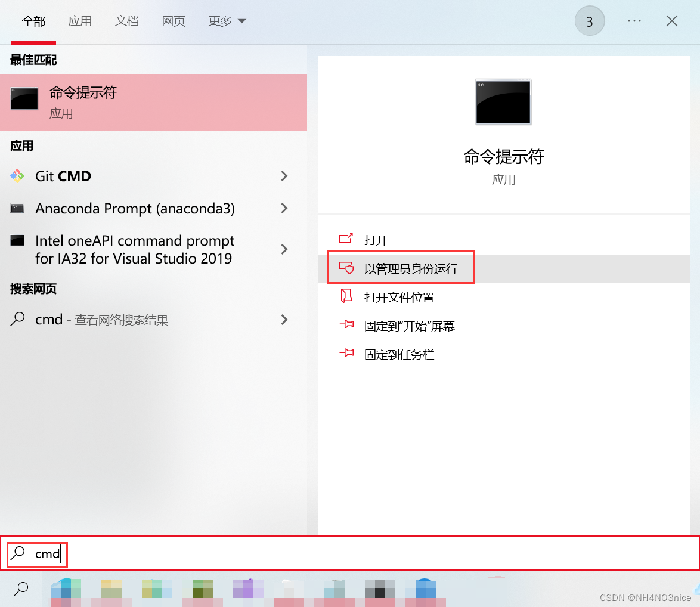Switch to the 网页 tab

[174, 21]
